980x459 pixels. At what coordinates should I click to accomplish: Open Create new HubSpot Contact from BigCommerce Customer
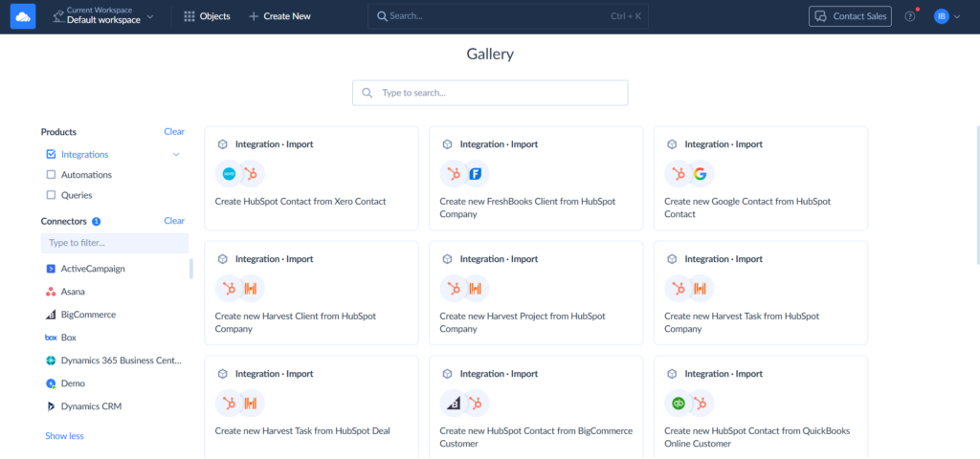point(536,407)
